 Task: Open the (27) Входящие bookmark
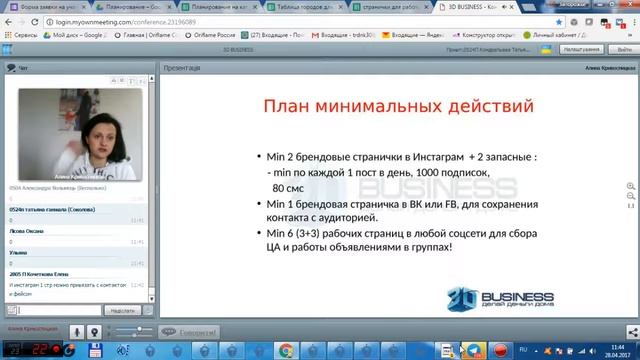coord(273,35)
